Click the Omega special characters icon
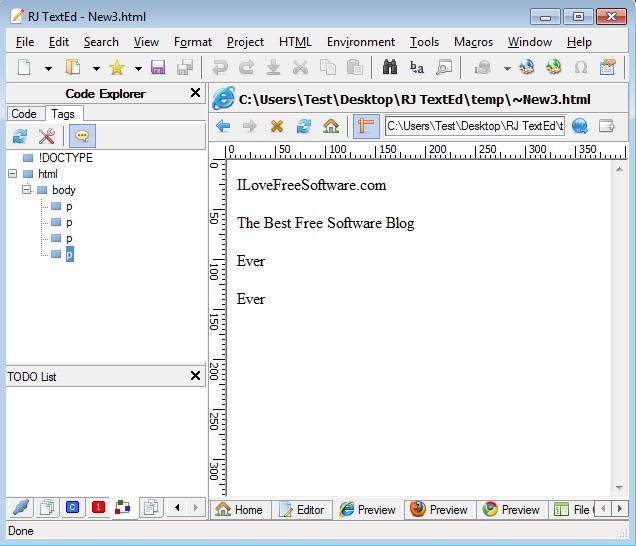Image resolution: width=636 pixels, height=546 pixels. pyautogui.click(x=581, y=68)
